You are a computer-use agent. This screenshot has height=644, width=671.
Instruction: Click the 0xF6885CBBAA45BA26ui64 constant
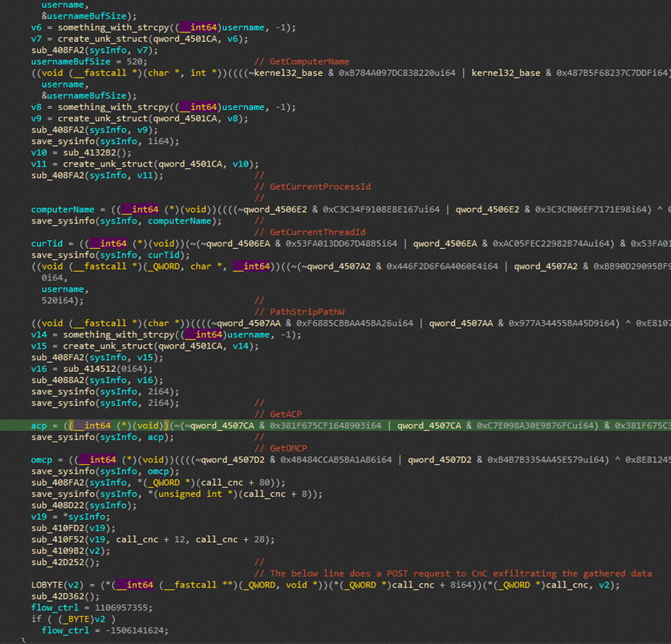click(355, 324)
